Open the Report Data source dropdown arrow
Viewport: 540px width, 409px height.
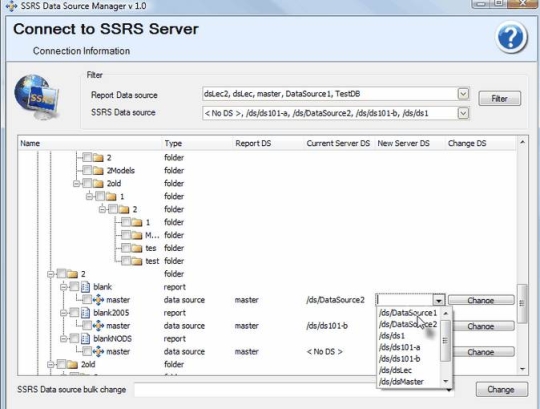pos(463,94)
